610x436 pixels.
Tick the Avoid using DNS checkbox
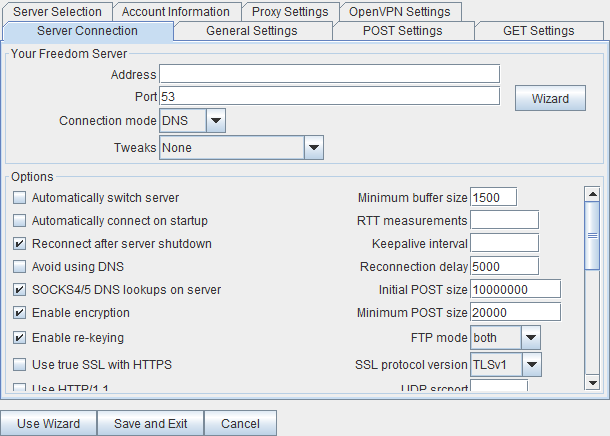19,266
